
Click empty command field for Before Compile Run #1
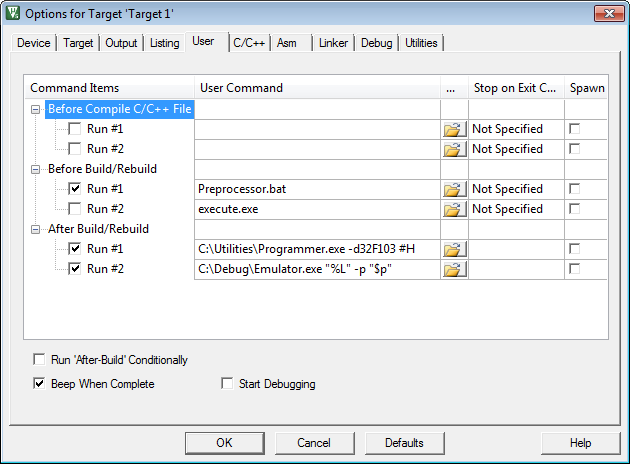coord(317,129)
